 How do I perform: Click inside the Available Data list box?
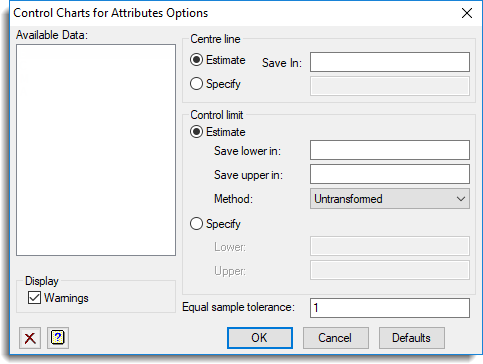point(96,150)
